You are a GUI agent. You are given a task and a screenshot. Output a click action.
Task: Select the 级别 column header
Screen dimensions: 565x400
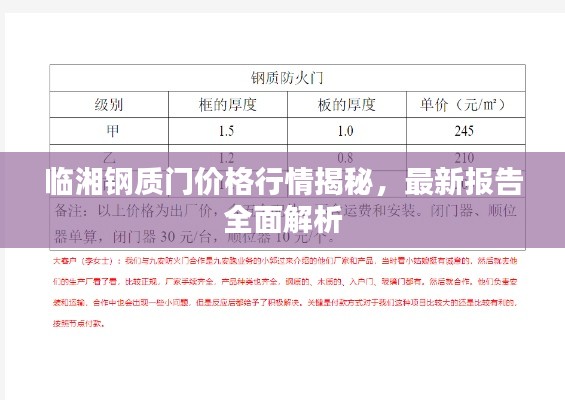tap(109, 105)
